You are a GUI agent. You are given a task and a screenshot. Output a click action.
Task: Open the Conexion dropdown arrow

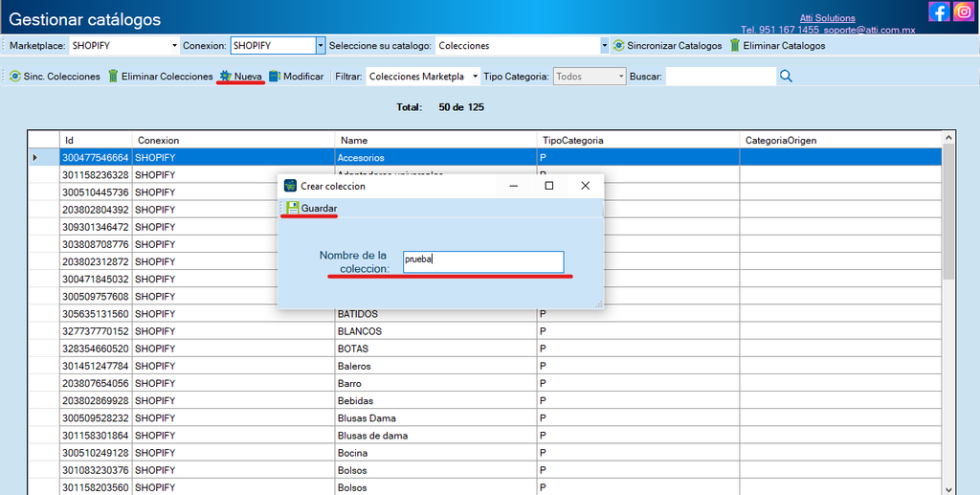click(321, 46)
